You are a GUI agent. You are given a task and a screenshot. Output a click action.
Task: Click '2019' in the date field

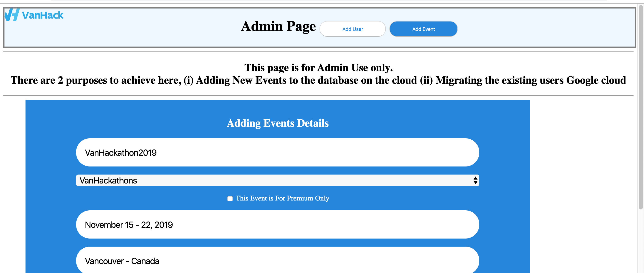click(x=164, y=225)
